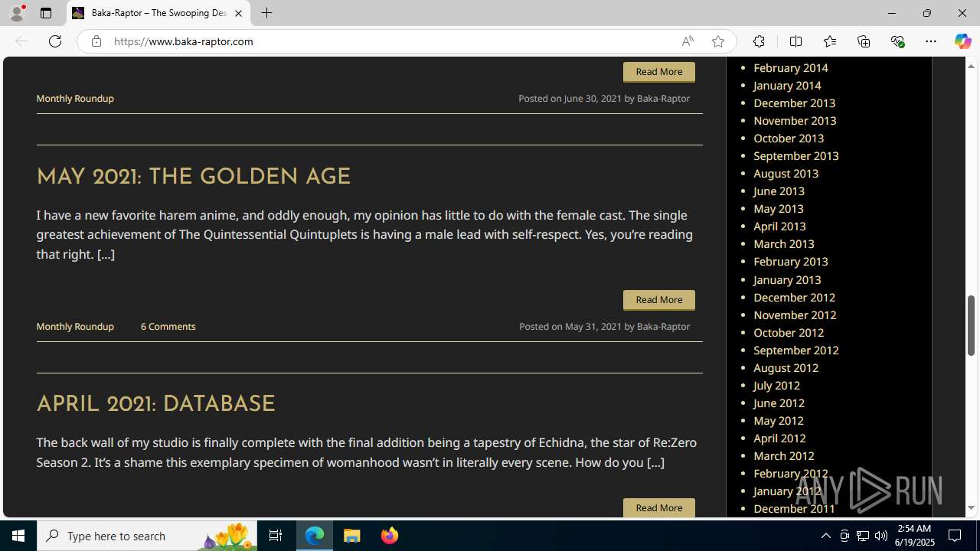The height and width of the screenshot is (551, 980).
Task: Open Monthly Roundup category of June post
Action: (x=75, y=99)
